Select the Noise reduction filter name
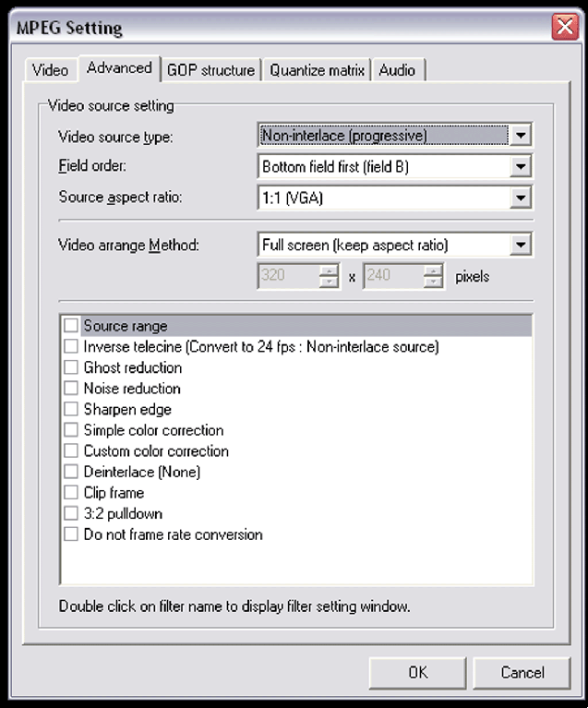Viewport: 588px width, 708px height. click(x=132, y=389)
